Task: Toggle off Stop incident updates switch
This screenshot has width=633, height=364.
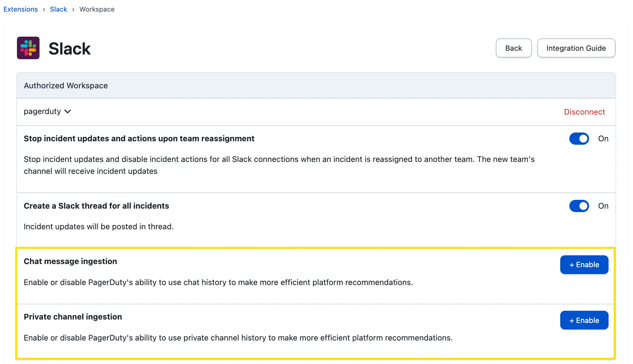Action: tap(579, 138)
